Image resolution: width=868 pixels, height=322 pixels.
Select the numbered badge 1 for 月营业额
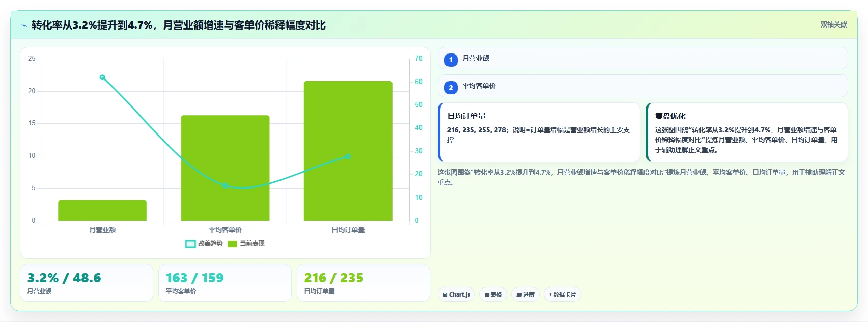coord(451,60)
